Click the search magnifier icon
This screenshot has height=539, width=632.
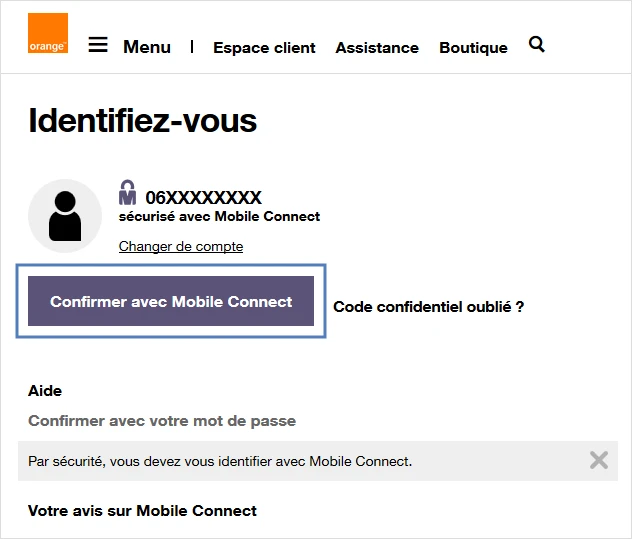pyautogui.click(x=537, y=44)
